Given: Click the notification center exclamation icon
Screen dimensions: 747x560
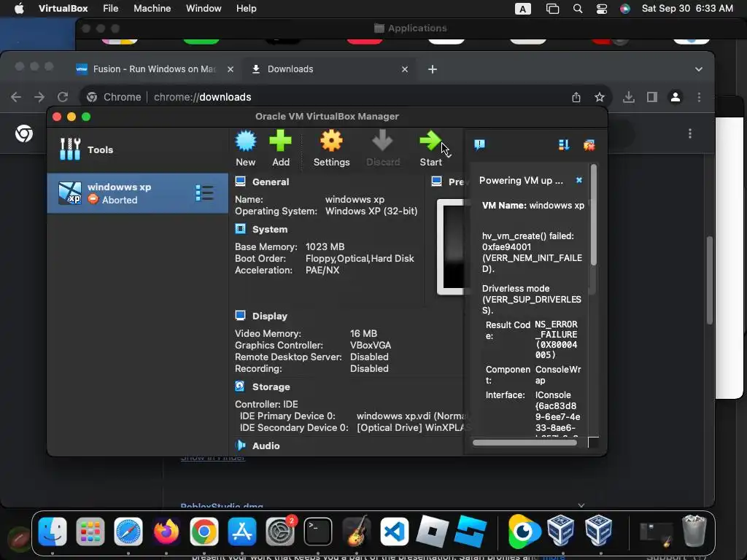Looking at the screenshot, I should (479, 144).
